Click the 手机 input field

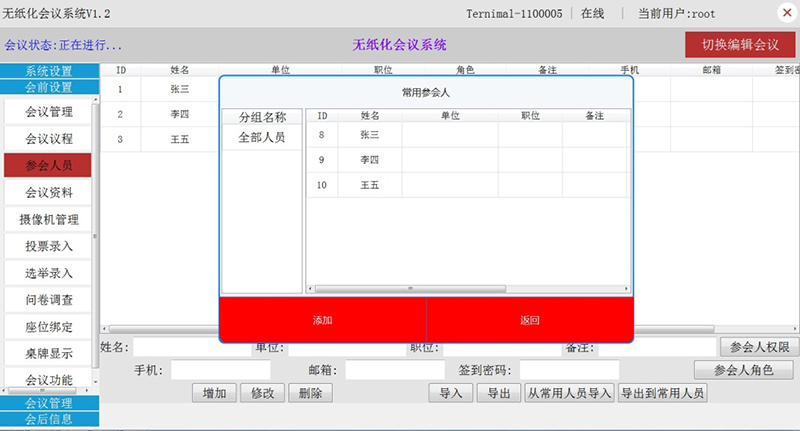click(220, 370)
